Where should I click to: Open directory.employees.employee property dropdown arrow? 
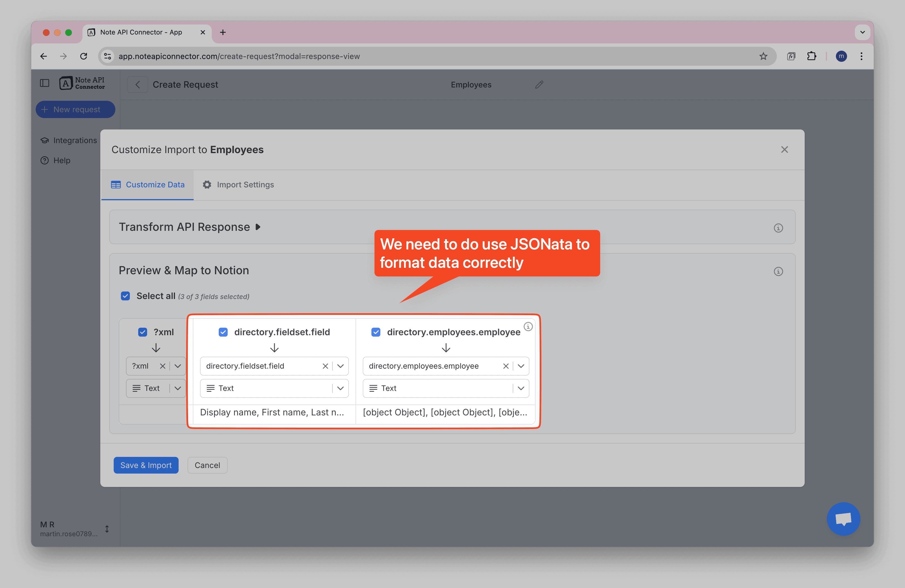tap(520, 366)
